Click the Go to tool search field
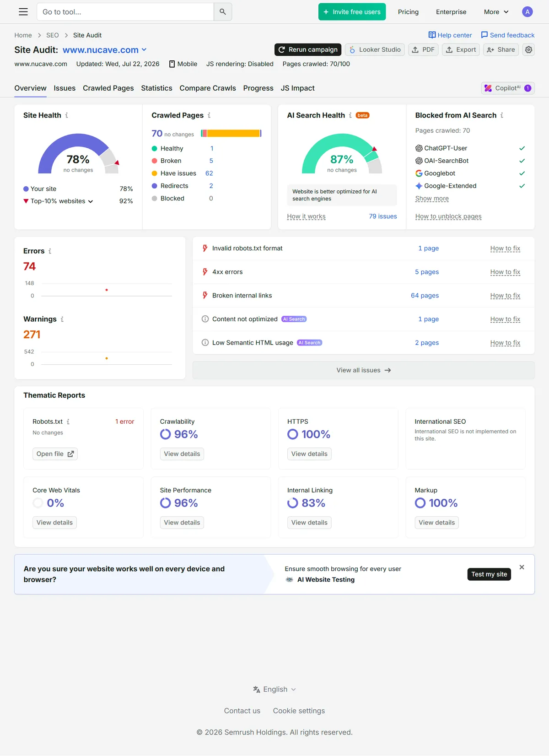 coord(125,12)
